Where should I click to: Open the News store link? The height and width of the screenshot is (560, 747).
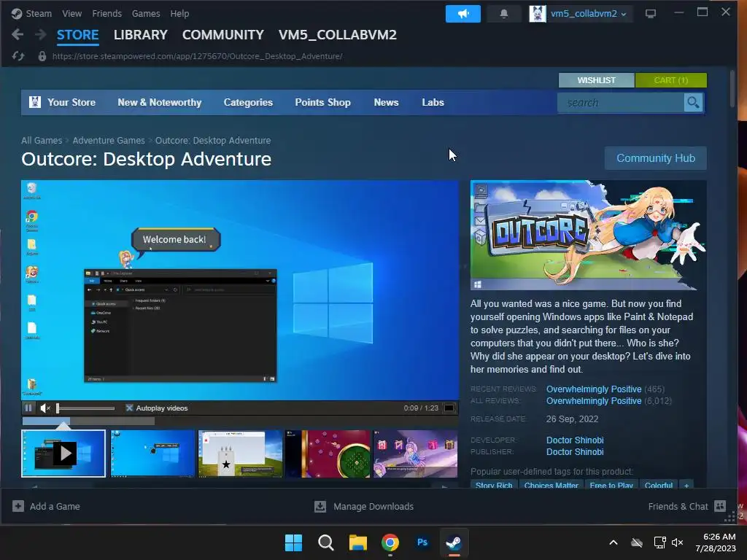(386, 102)
